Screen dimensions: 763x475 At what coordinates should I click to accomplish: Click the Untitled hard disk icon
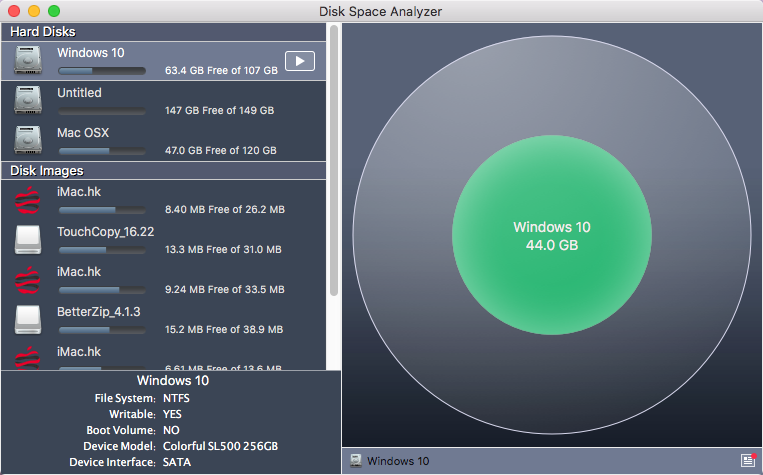coord(28,100)
